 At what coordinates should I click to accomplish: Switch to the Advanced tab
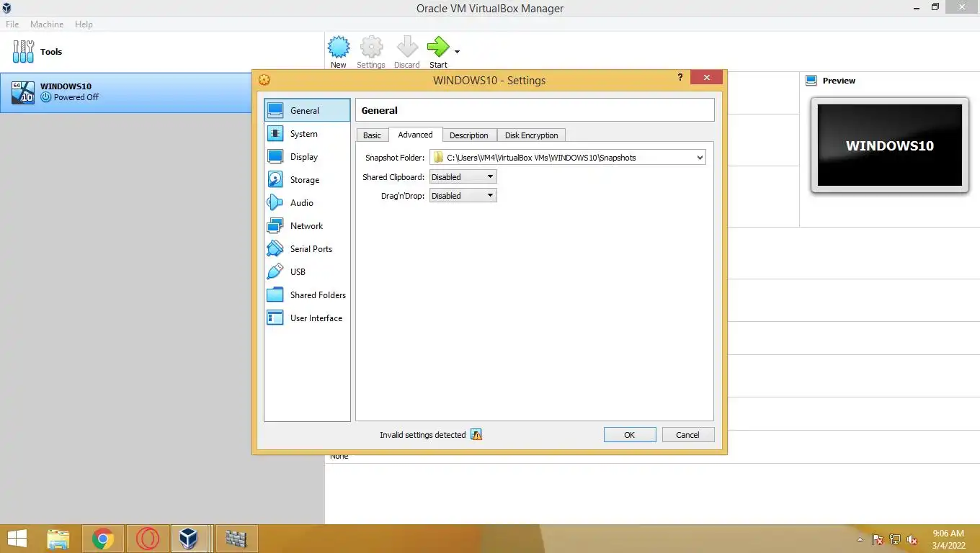[x=415, y=135]
